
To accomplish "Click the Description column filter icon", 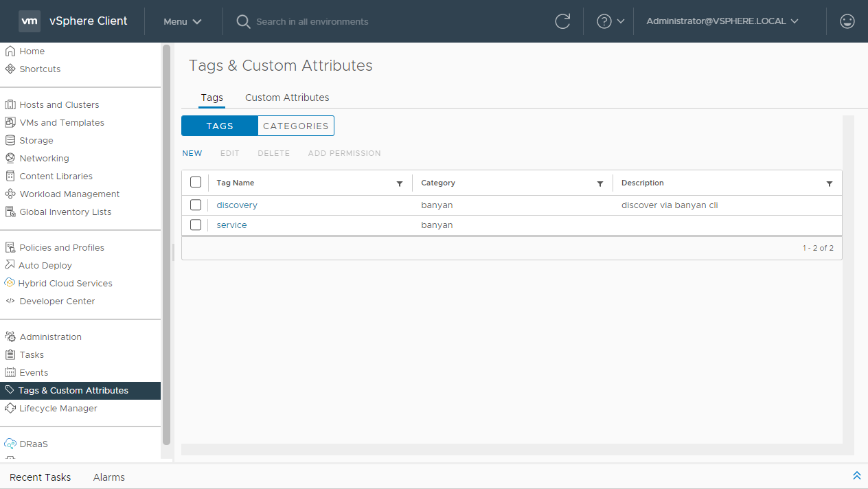I will pyautogui.click(x=830, y=184).
